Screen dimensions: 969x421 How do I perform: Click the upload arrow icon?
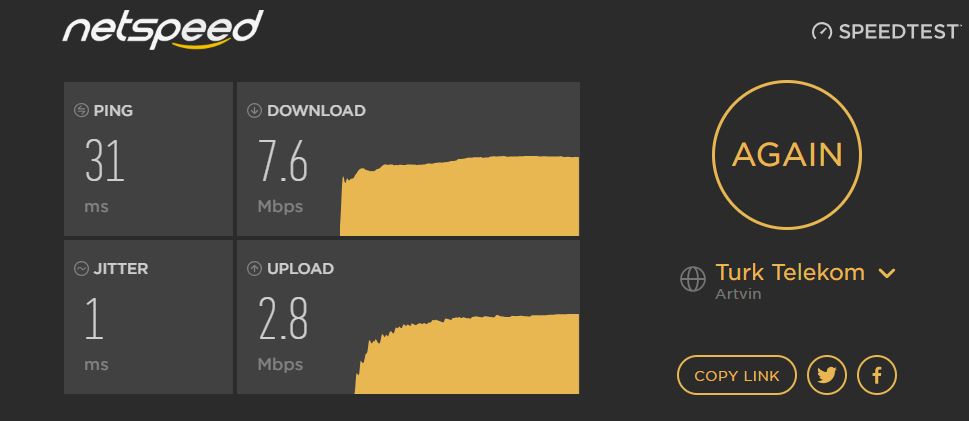(x=254, y=269)
